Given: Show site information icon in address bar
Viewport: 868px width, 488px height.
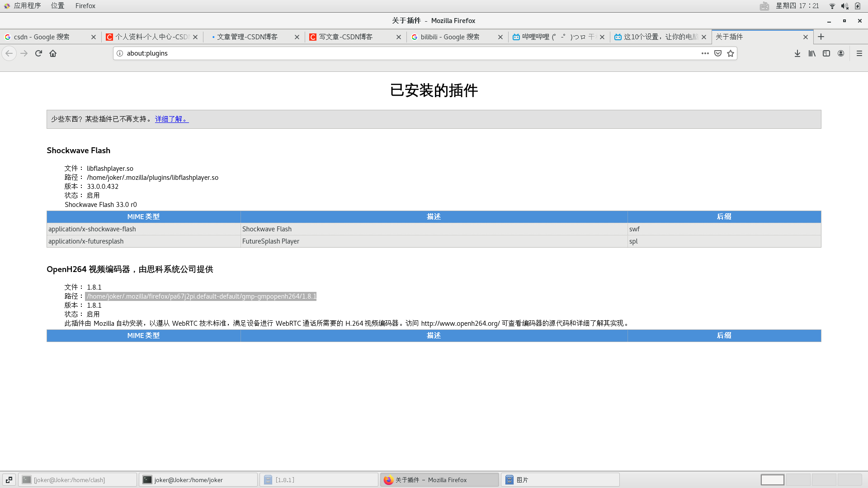Looking at the screenshot, I should tap(120, 53).
